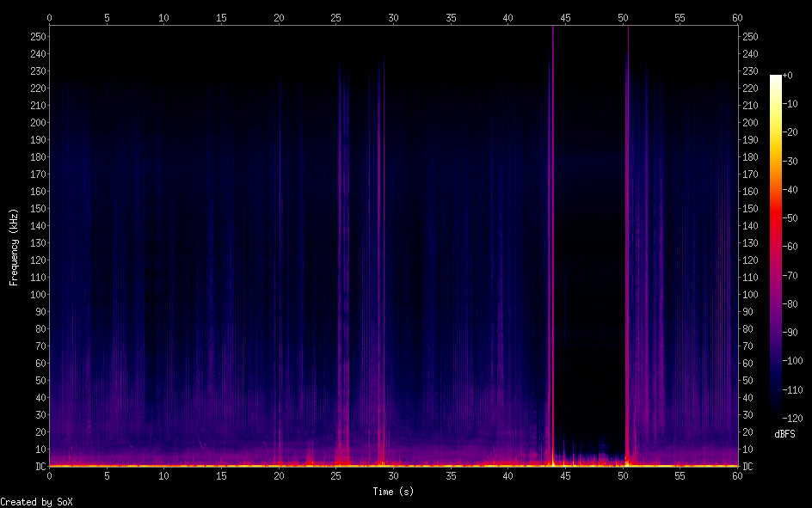Click the vertical burst near 29 seconds

point(381,258)
